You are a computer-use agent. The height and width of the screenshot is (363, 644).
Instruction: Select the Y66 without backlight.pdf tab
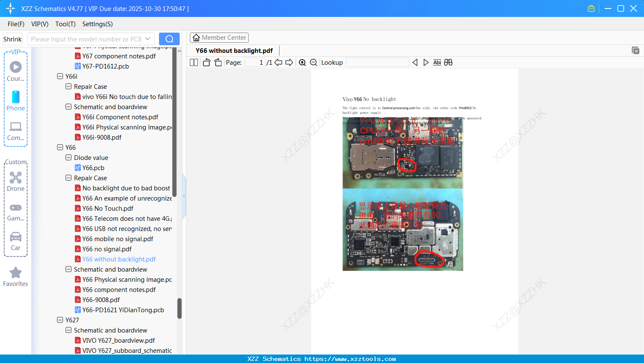(234, 51)
